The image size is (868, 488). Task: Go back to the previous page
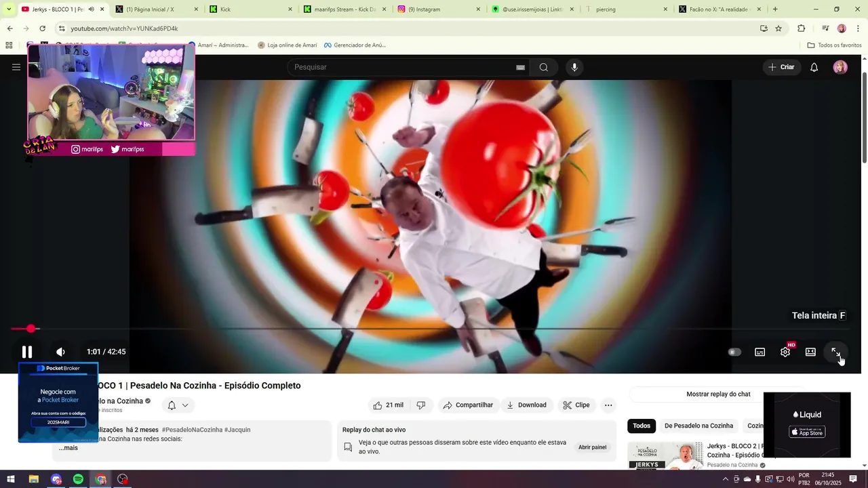coord(9,28)
